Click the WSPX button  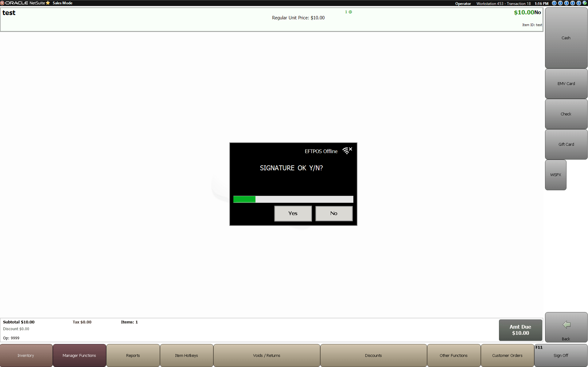point(556,175)
